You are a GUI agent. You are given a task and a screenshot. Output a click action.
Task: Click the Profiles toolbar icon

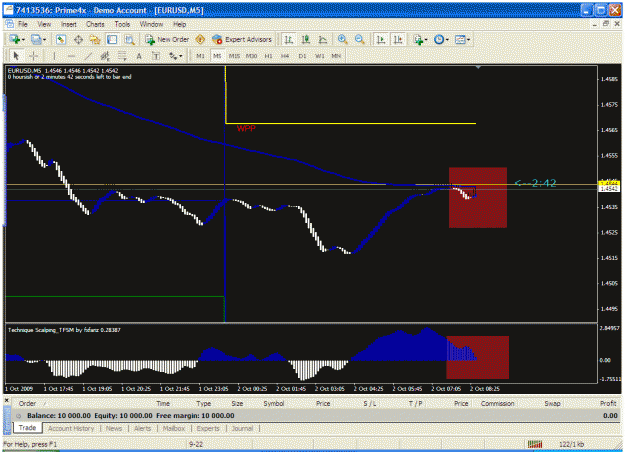click(x=36, y=39)
